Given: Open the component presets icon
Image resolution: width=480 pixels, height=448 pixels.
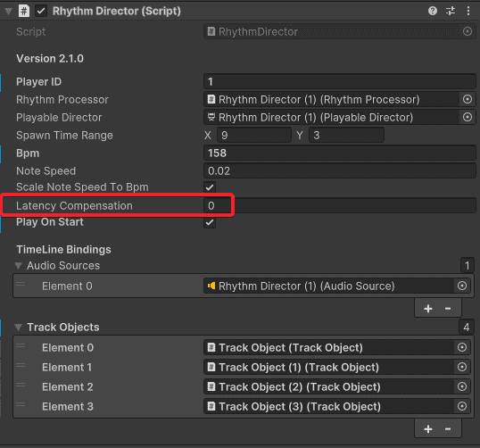Looking at the screenshot, I should [451, 11].
